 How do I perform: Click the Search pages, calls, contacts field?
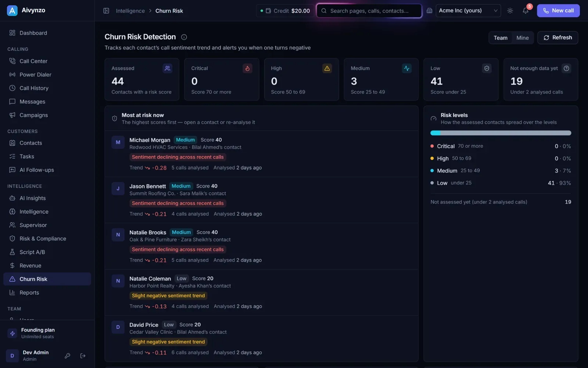pyautogui.click(x=369, y=11)
